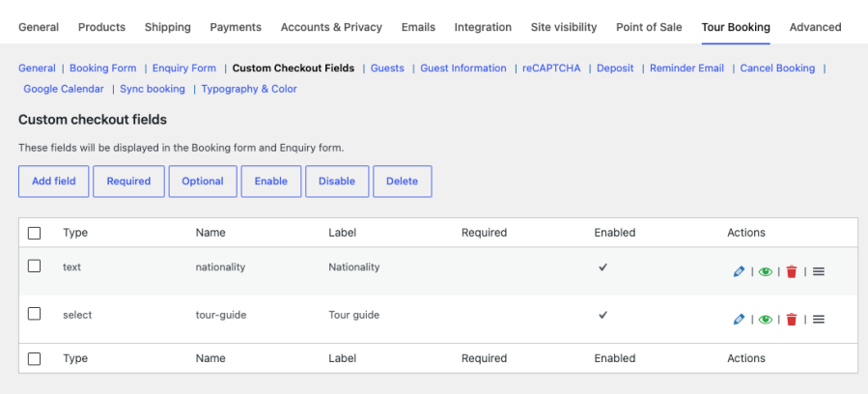Delete the nationality field via trash icon
The image size is (868, 394).
(791, 271)
